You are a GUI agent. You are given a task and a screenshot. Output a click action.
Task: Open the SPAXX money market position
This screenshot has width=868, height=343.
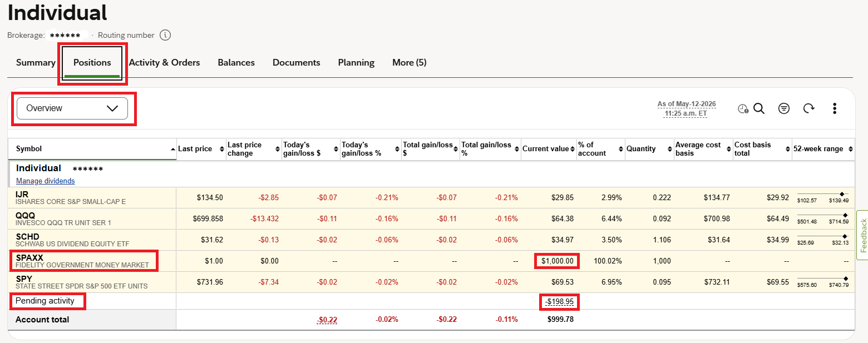[x=431, y=261]
